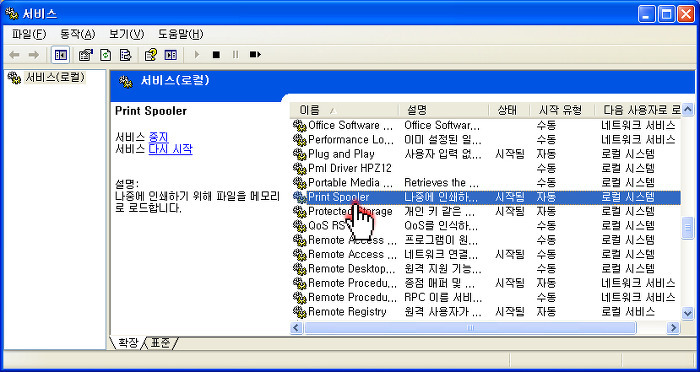This screenshot has height=372, width=700.
Task: Click the Restart Service toolbar button
Action: 255,55
